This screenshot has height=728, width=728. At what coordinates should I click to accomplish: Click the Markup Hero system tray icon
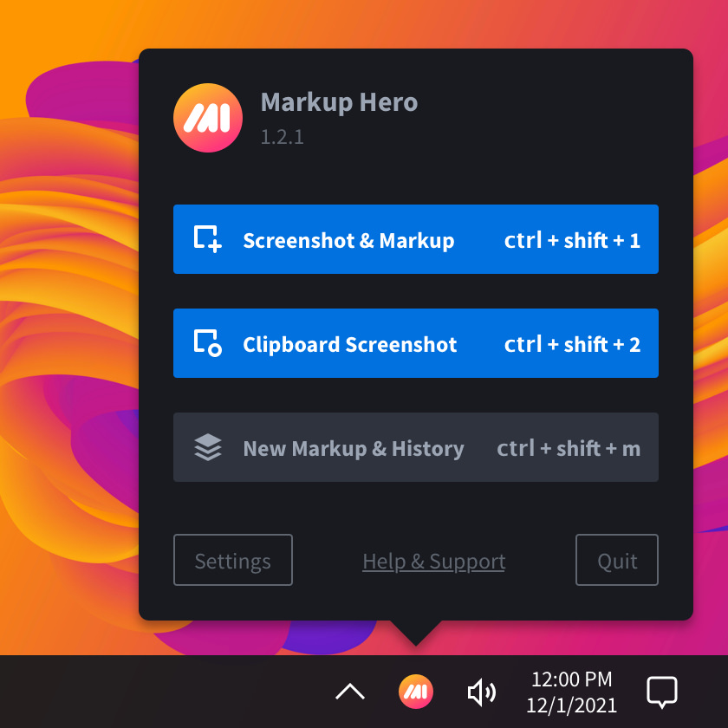[416, 692]
